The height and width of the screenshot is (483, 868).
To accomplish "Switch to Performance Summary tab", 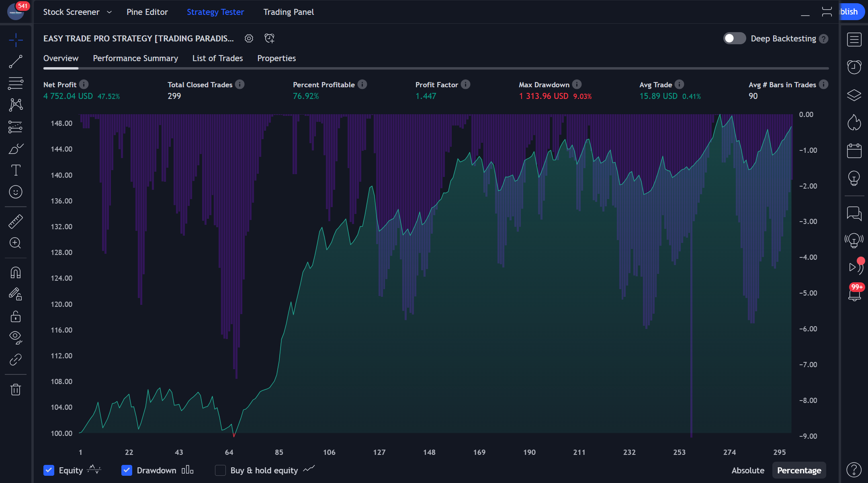I will tap(135, 58).
